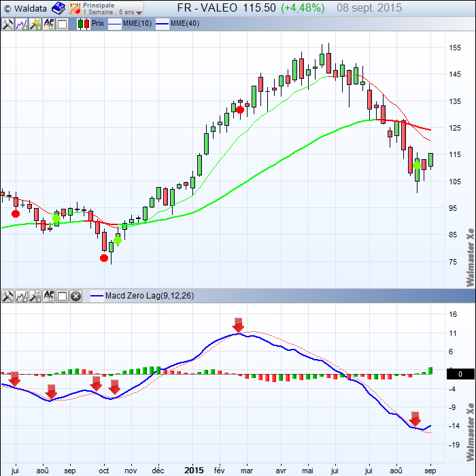
Task: Click the last green candlestick near 115
Action: tap(430, 160)
